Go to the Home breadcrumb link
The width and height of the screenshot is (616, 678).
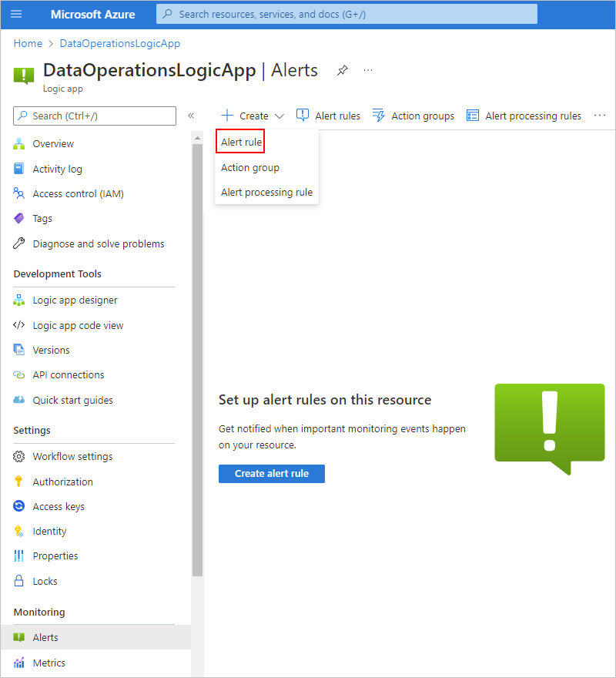point(28,44)
